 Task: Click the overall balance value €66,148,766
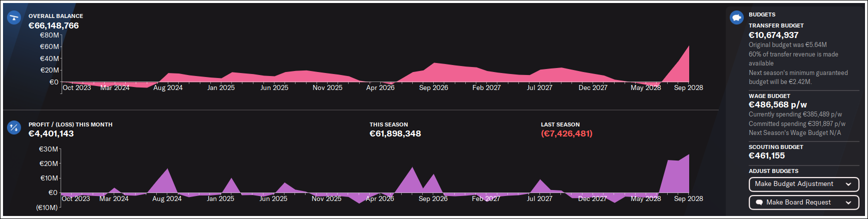click(x=54, y=25)
